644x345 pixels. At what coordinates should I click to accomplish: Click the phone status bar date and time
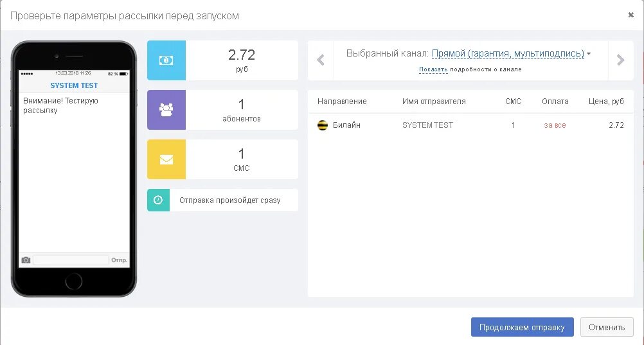coord(73,73)
